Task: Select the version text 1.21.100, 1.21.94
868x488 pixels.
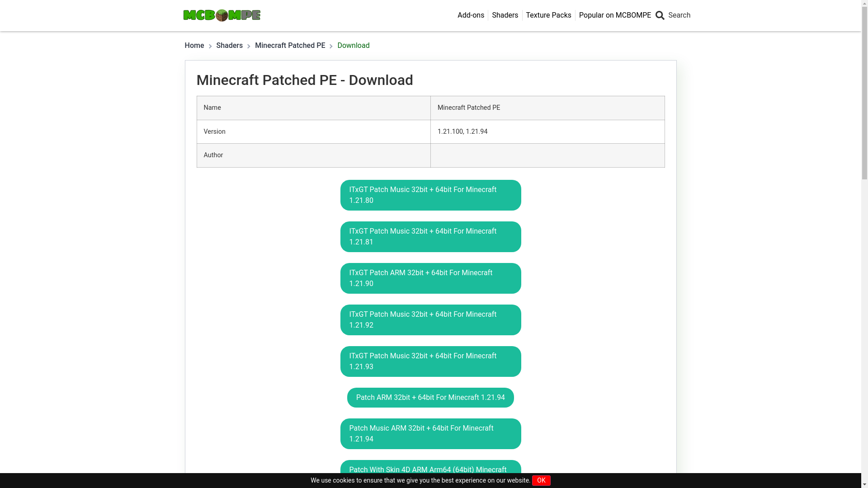Action: click(x=462, y=131)
